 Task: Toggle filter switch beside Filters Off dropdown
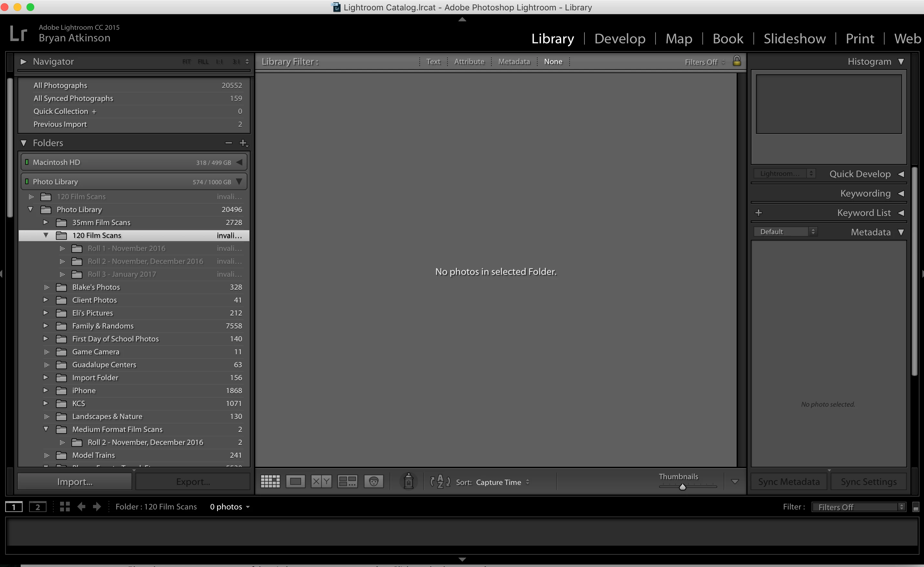pos(915,507)
